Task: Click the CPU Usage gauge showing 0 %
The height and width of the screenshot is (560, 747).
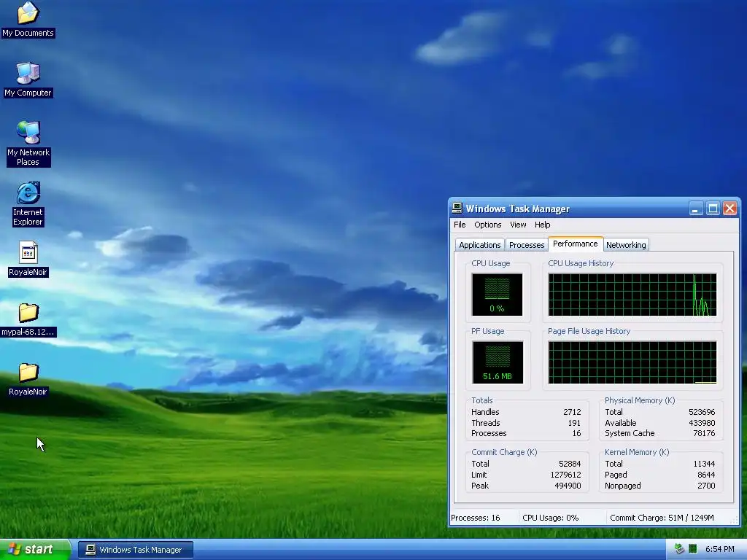Action: coord(497,295)
